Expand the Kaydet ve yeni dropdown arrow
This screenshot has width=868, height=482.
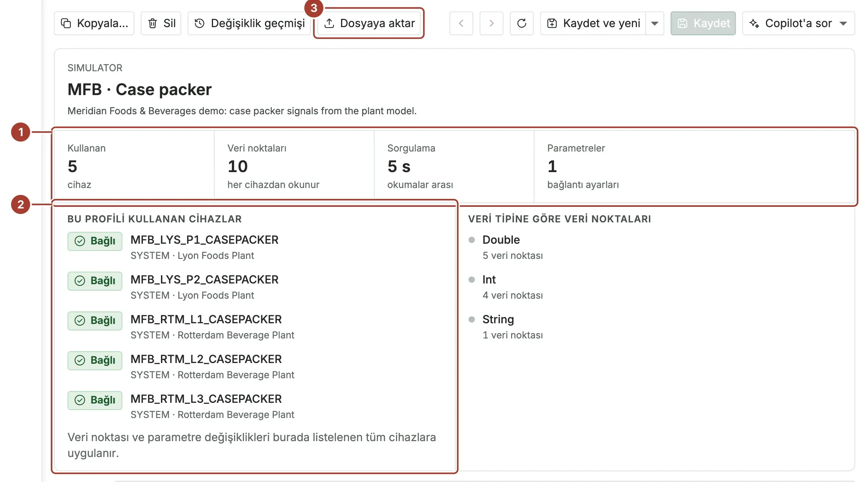[655, 23]
